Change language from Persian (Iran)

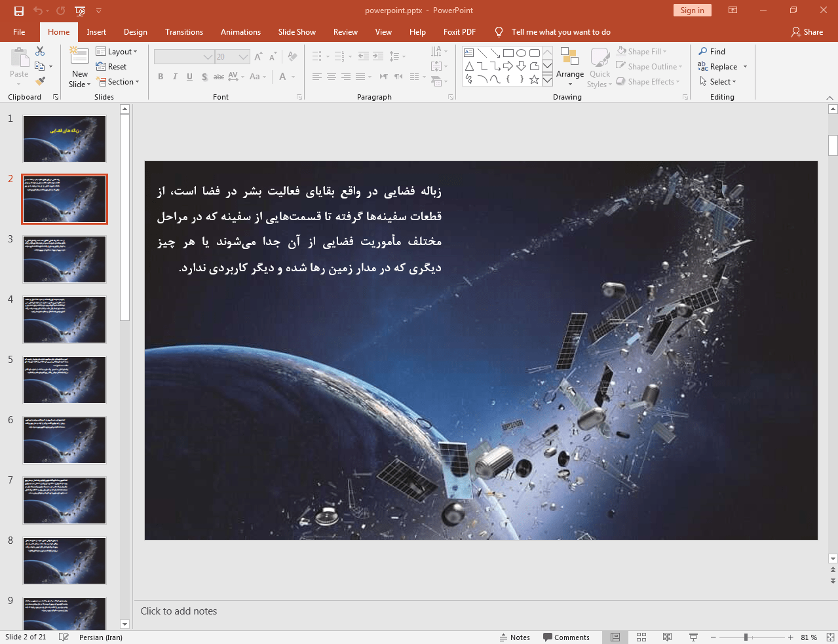(x=101, y=637)
